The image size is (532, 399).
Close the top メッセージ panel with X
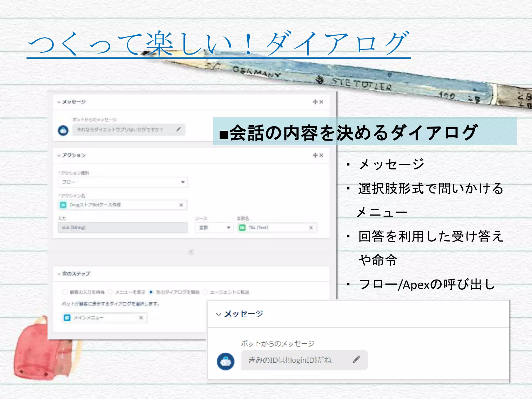coord(322,102)
